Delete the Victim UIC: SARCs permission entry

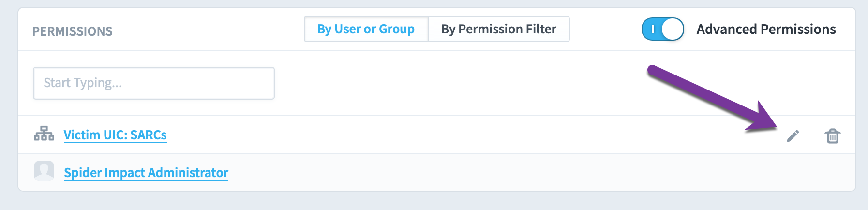tap(833, 136)
